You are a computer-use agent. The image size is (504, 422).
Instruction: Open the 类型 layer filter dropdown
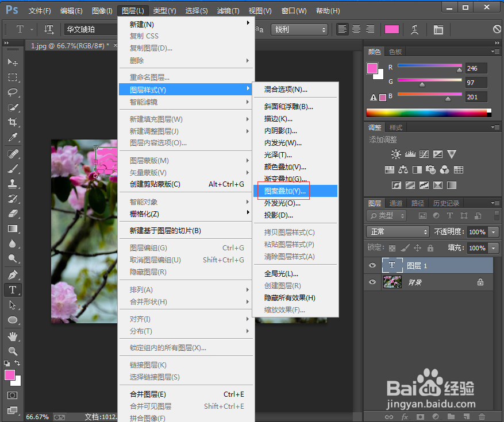point(386,216)
